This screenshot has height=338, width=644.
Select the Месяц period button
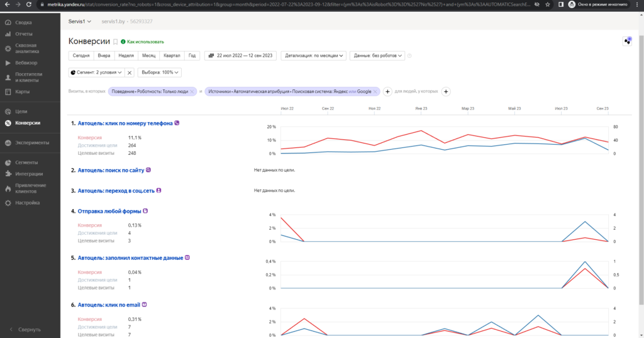point(148,55)
